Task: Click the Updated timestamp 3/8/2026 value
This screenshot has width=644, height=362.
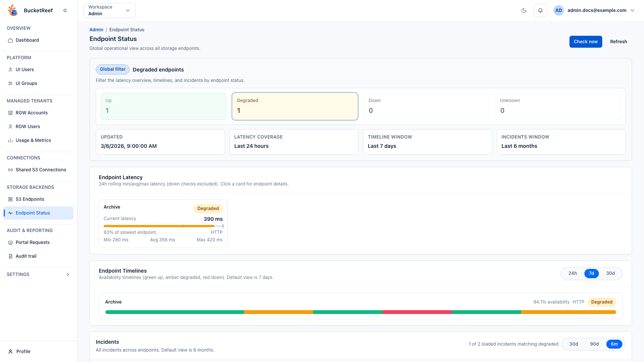Action: click(129, 146)
